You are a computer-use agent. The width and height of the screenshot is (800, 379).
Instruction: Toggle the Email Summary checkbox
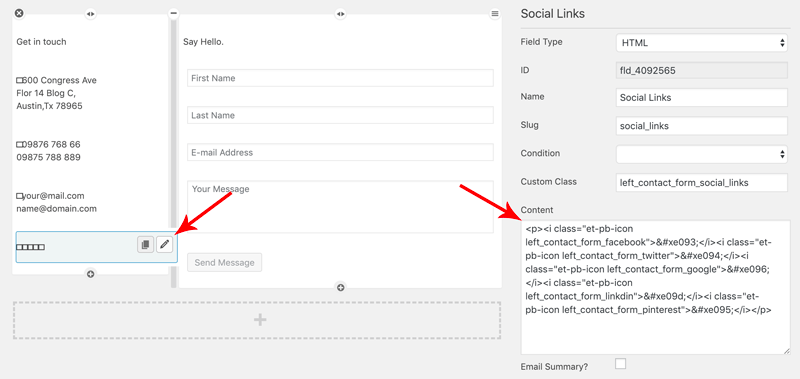tap(620, 364)
